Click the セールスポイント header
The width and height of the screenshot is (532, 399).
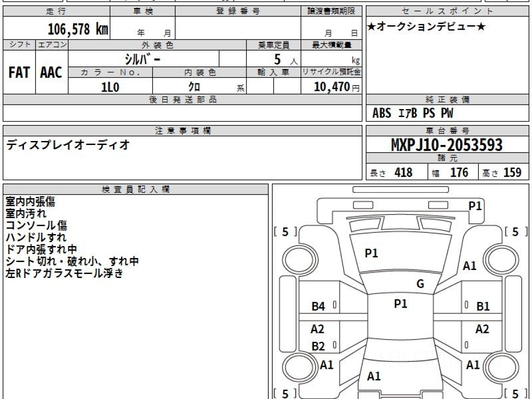448,12
